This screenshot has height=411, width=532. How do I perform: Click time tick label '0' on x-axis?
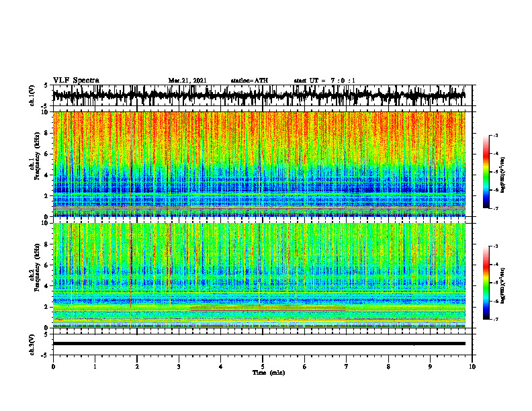(53, 367)
